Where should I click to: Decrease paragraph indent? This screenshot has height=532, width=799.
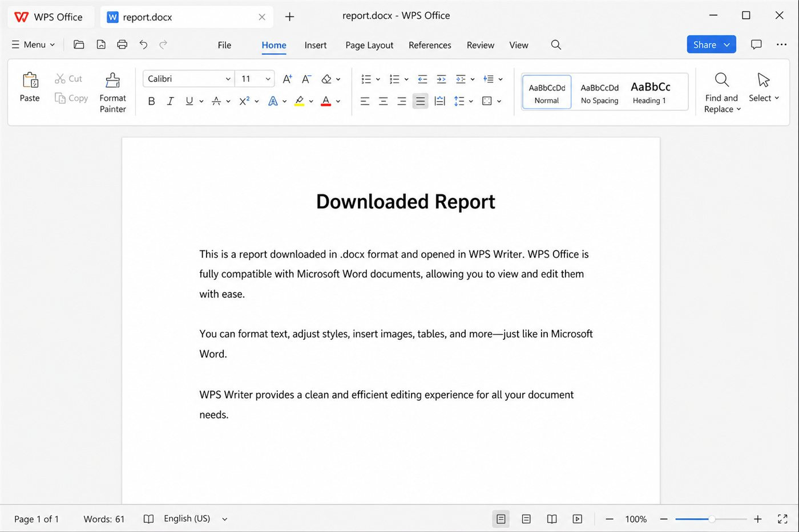(422, 79)
